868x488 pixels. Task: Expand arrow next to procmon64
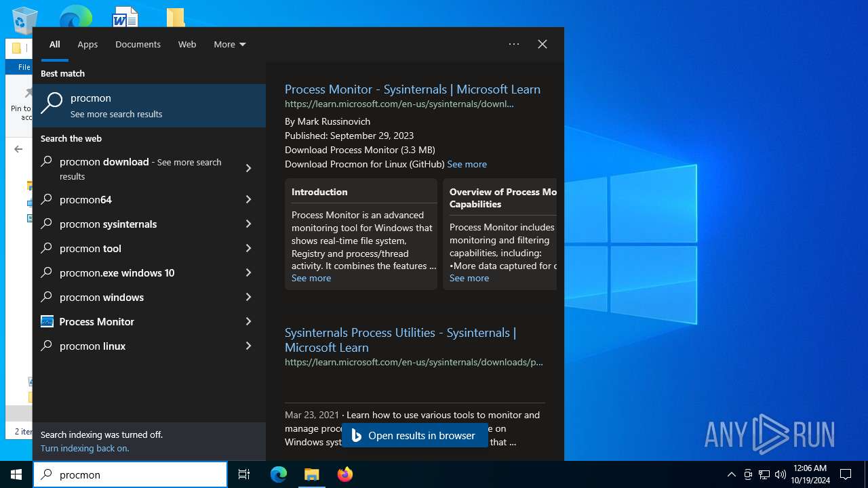pyautogui.click(x=249, y=199)
